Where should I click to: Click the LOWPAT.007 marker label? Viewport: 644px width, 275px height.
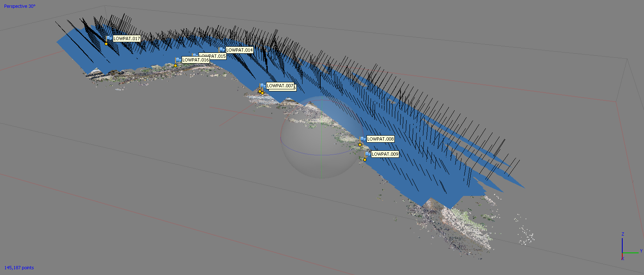tap(280, 86)
